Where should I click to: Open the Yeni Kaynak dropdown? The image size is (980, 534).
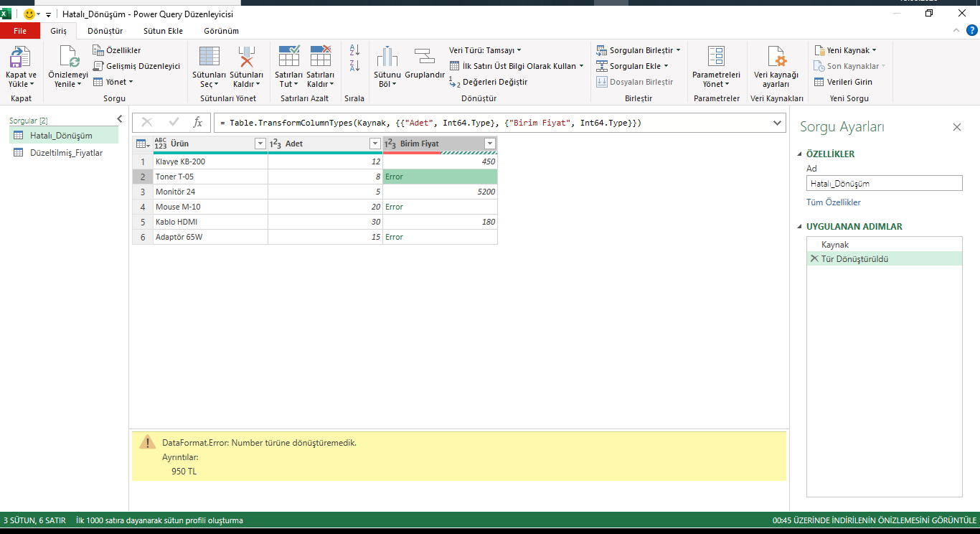(x=845, y=50)
